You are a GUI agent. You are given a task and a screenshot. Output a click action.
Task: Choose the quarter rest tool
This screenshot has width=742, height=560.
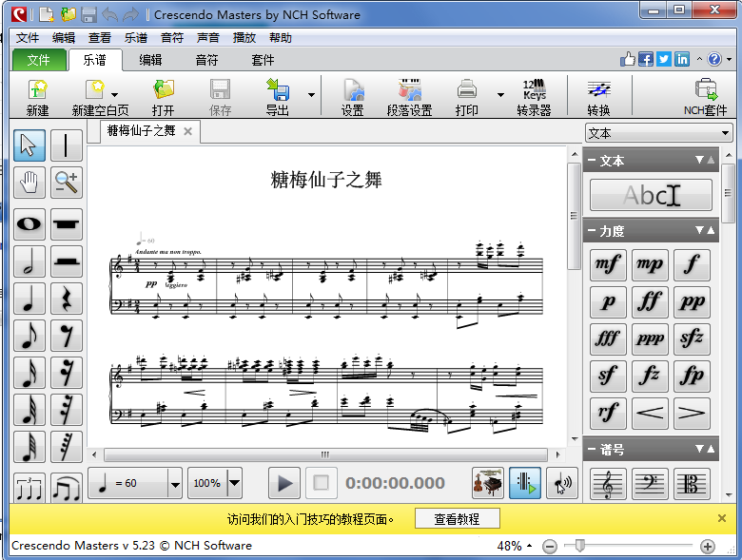[66, 299]
